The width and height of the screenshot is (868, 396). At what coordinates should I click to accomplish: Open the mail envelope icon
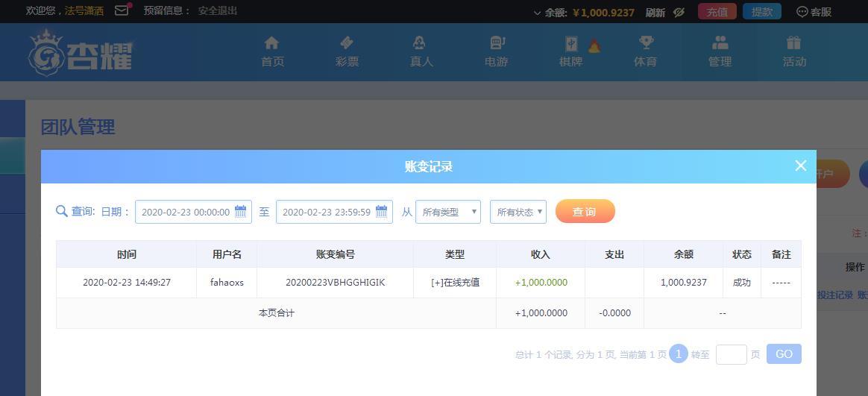[122, 10]
